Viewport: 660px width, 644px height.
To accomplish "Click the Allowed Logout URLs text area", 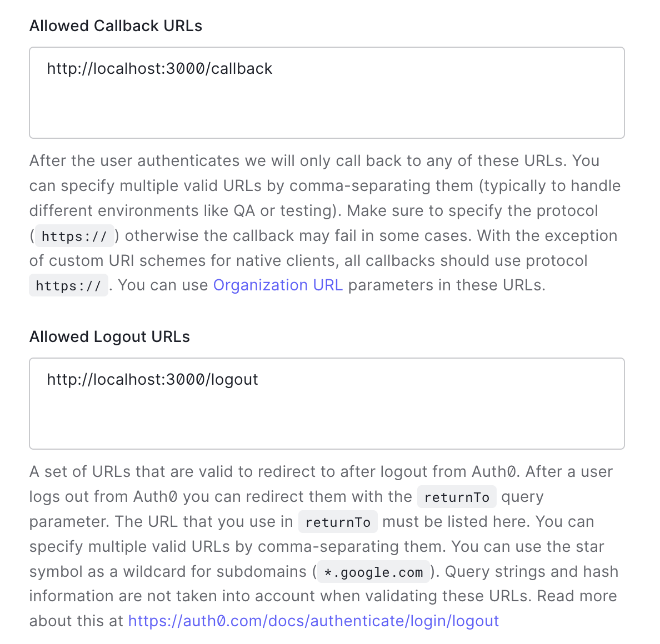I will click(327, 404).
